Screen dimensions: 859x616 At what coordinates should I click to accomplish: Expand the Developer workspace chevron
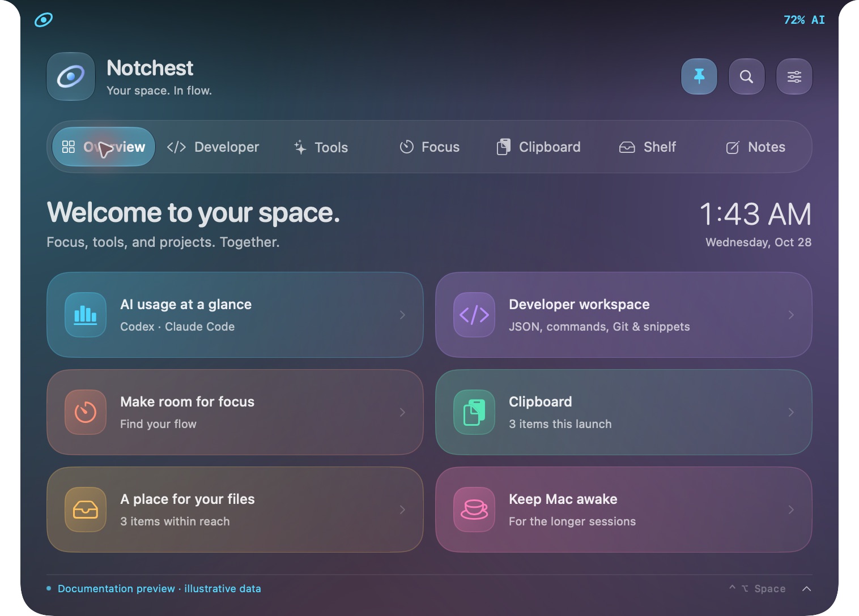(x=791, y=315)
